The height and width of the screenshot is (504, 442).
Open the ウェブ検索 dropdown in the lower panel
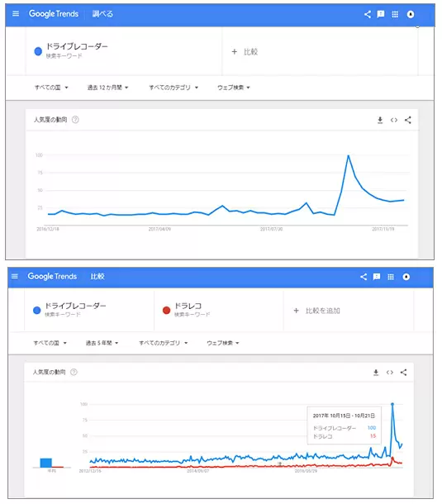(x=223, y=343)
